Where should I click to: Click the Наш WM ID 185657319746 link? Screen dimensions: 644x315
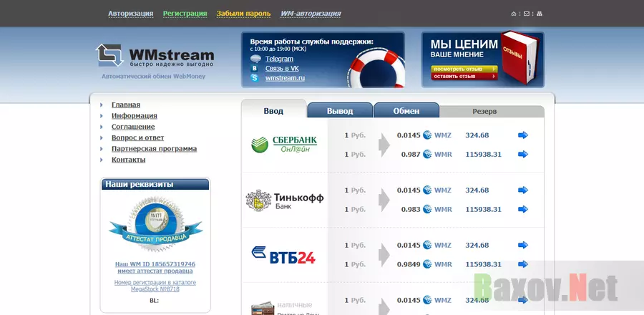(155, 267)
